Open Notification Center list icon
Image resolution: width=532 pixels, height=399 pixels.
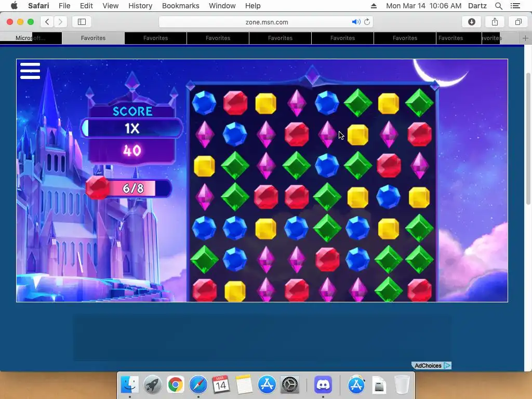[515, 6]
